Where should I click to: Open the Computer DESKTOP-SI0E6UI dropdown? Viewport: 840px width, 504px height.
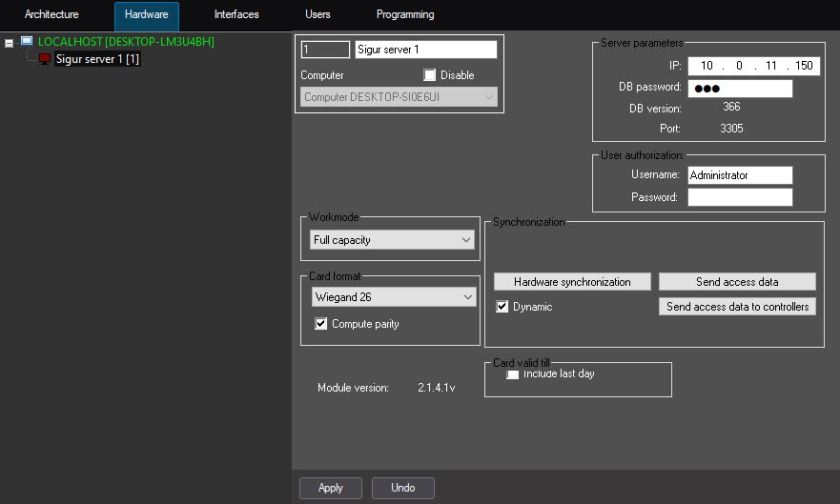click(x=399, y=97)
